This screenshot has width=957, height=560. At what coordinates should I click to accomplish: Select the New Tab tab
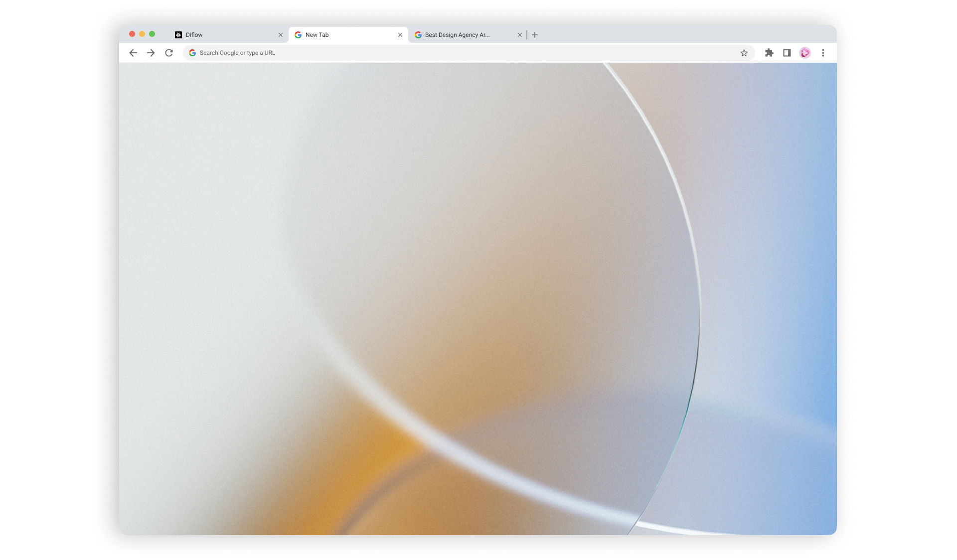click(x=348, y=35)
